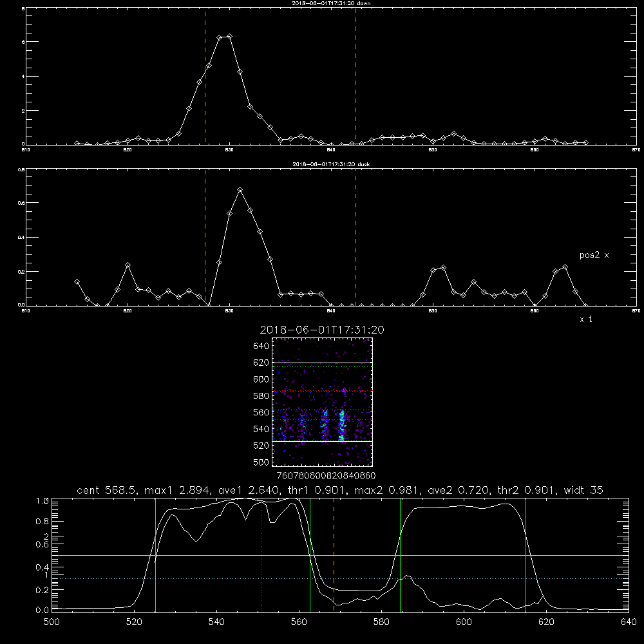Click the 'pos2 x' label
The height and width of the screenshot is (644, 644).
click(x=594, y=255)
